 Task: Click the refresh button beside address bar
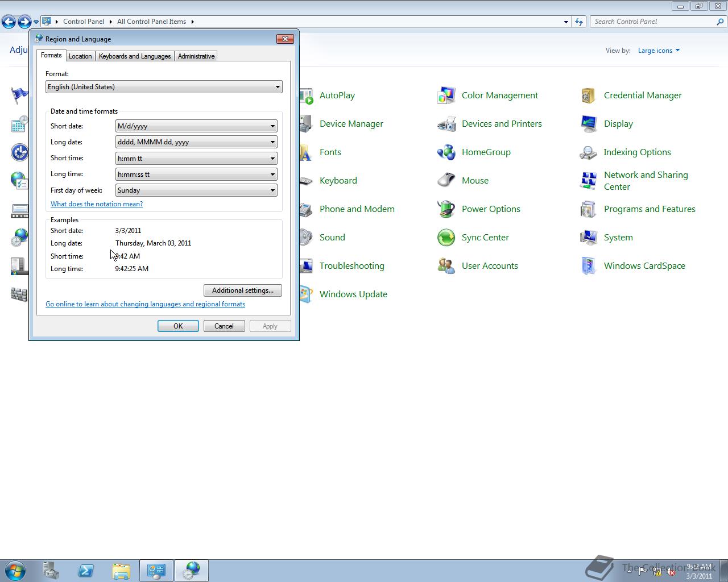(x=579, y=22)
